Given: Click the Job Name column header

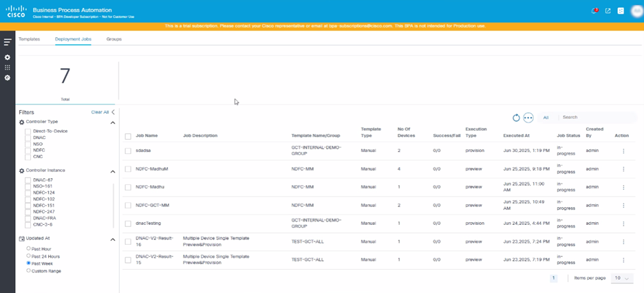Looking at the screenshot, I should coord(147,135).
